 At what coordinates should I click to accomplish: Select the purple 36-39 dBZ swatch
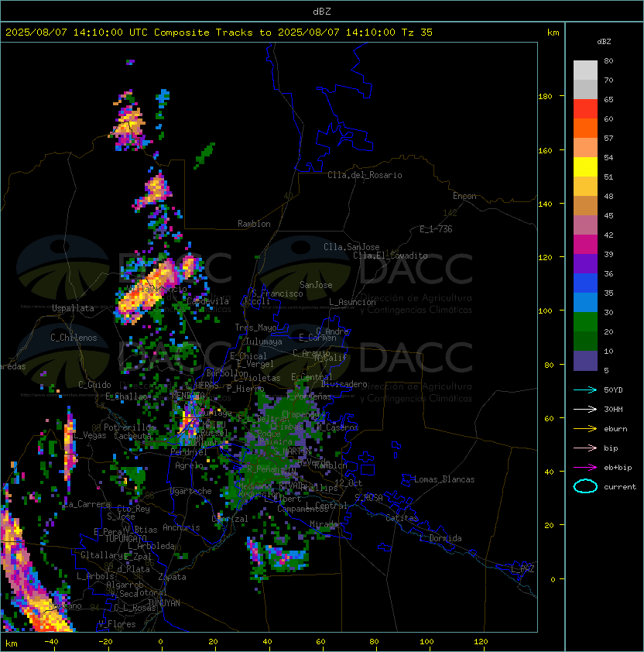click(585, 263)
